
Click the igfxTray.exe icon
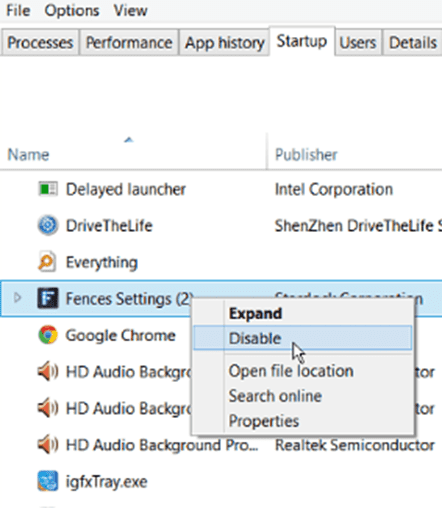tap(48, 481)
